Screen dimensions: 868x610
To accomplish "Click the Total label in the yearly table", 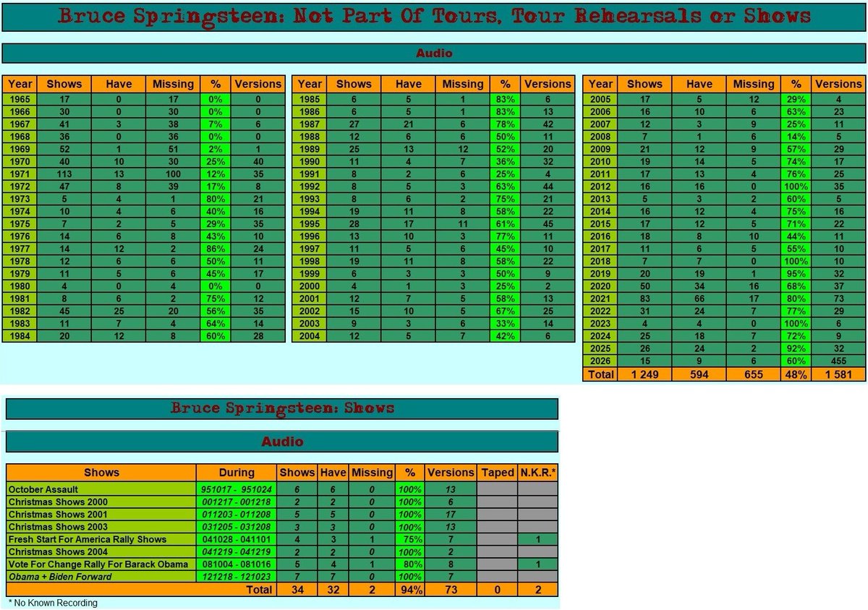I will 600,374.
